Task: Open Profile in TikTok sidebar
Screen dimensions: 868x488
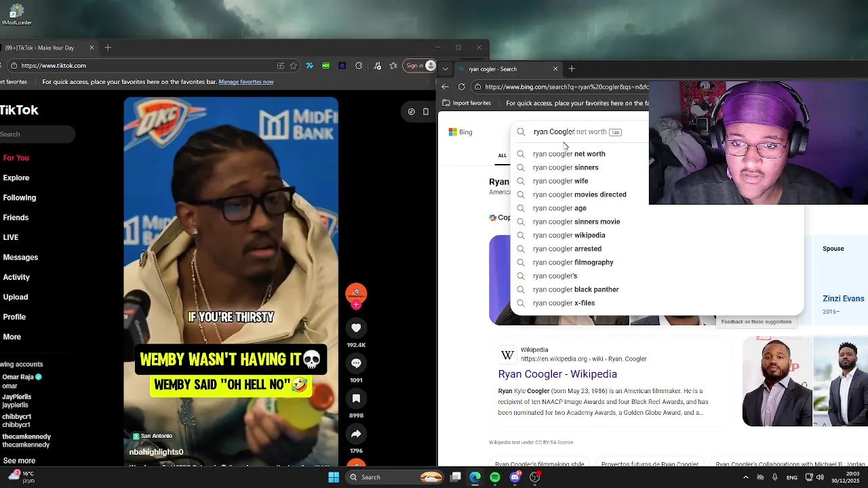Action: click(x=14, y=317)
